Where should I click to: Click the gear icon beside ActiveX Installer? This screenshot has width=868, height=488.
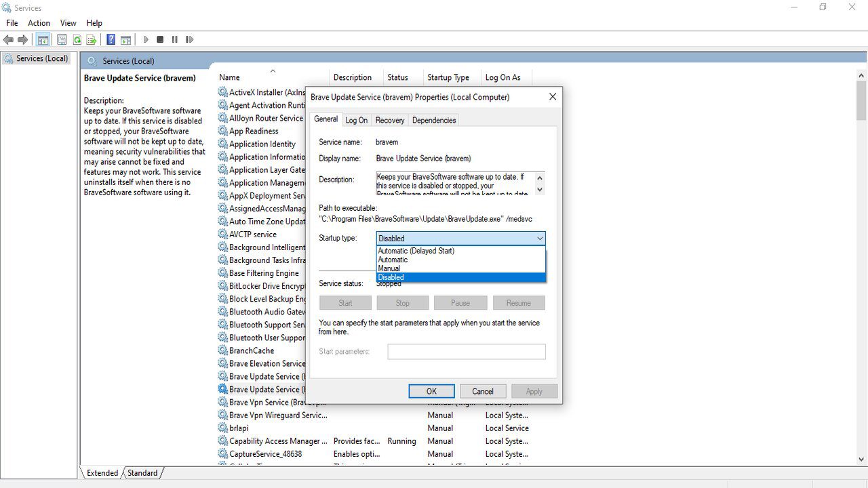(222, 92)
